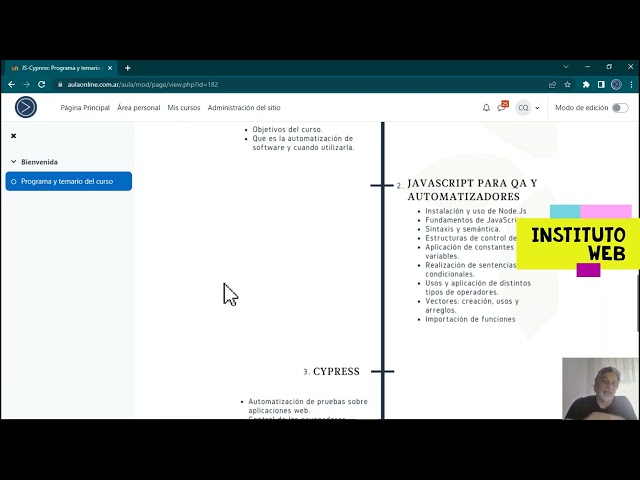640x480 pixels.
Task: Open the tab search chevron in title bar
Action: point(566,67)
